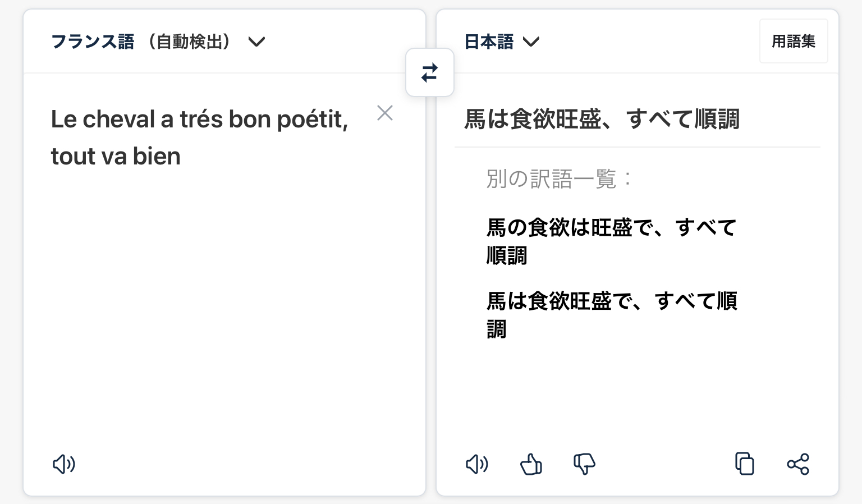Expand the 日本語 target language selector
This screenshot has height=504, width=862.
tap(502, 42)
